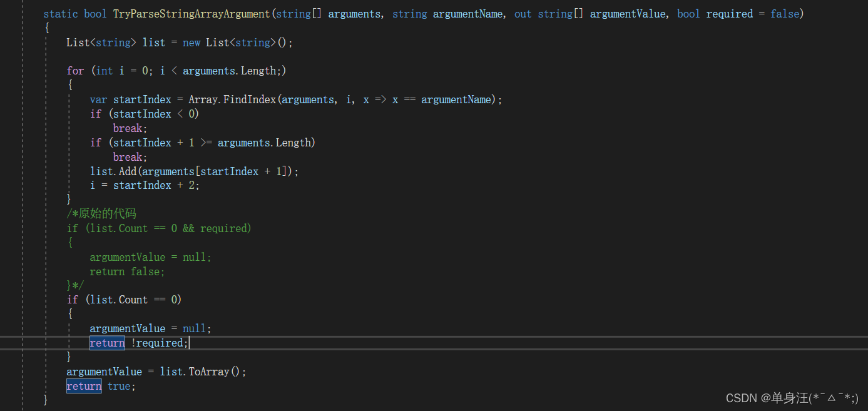Click the closing comment marker }*/
Screen dimensions: 868x411
tap(75, 285)
